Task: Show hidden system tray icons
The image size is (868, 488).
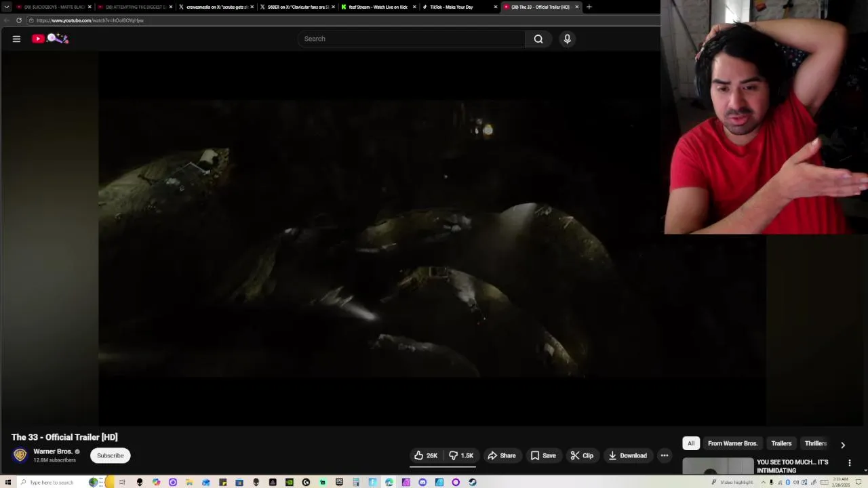Action: pyautogui.click(x=764, y=482)
